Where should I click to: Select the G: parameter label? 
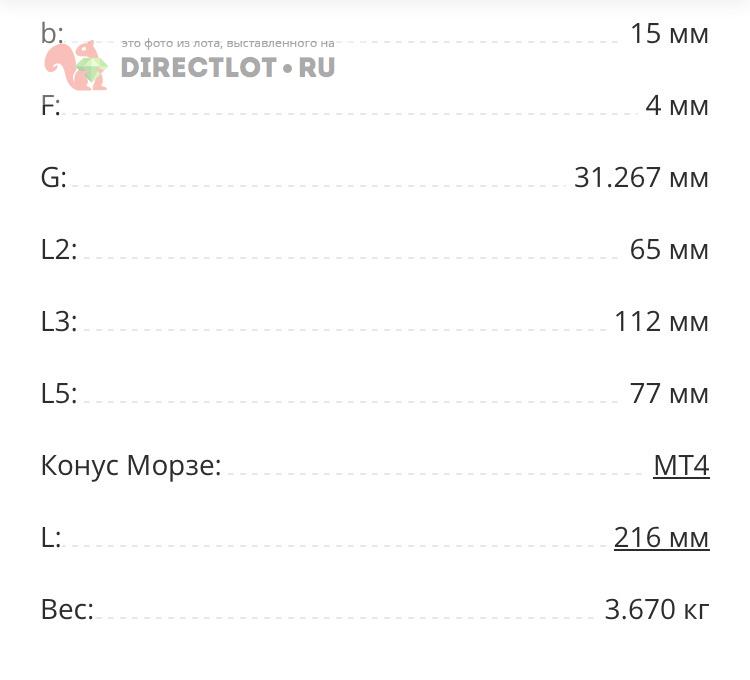[54, 177]
